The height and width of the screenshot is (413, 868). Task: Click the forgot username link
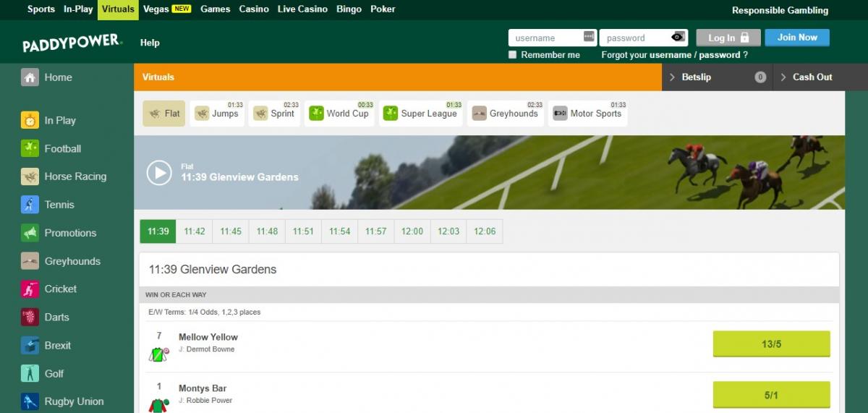coord(671,55)
